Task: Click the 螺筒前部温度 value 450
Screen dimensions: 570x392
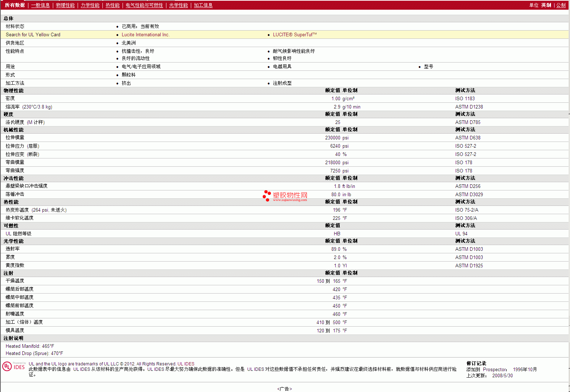Action: click(x=337, y=306)
